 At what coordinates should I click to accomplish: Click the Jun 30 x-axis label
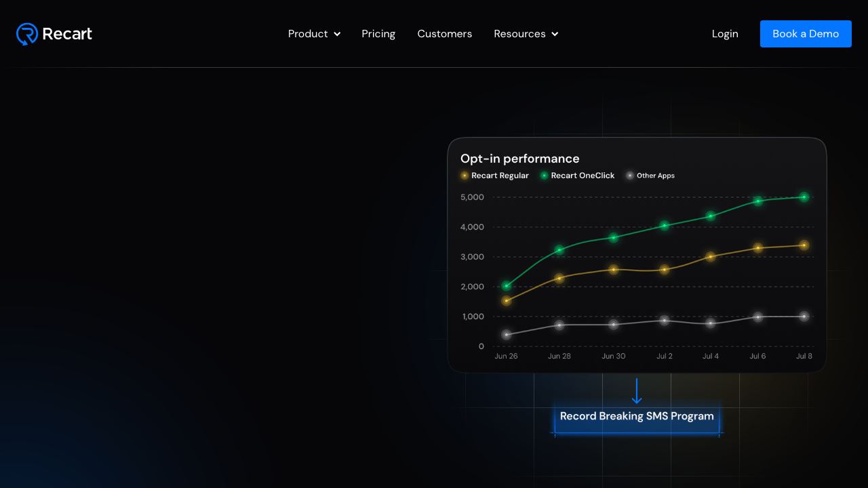[x=614, y=356]
